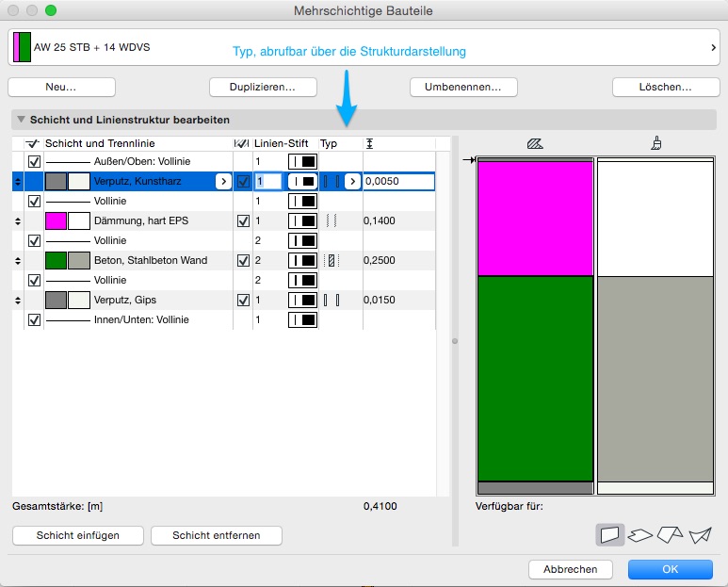Open the type popup arrow in selected row
728x587 pixels.
click(x=352, y=181)
